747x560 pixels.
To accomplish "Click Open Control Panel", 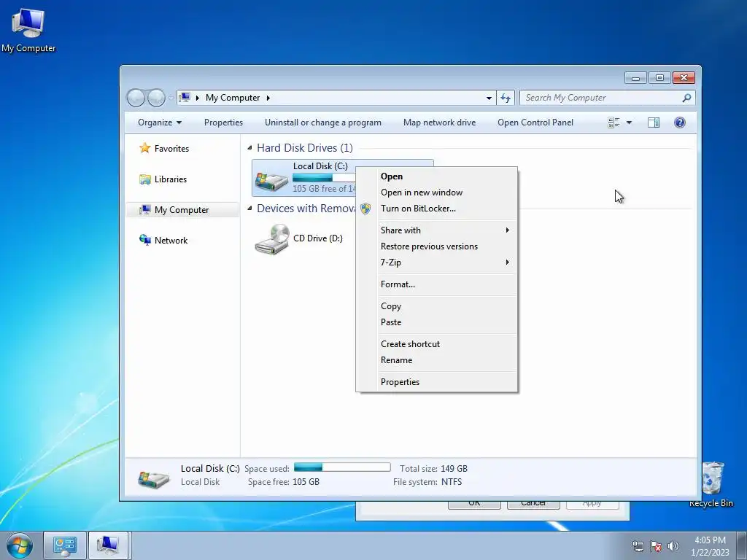I will coord(535,122).
